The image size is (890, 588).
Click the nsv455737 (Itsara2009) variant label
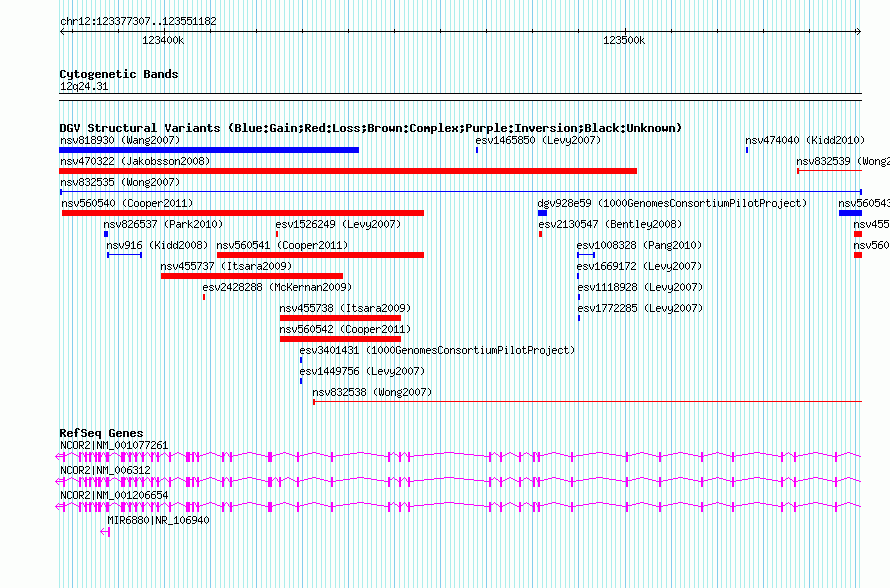tap(226, 266)
